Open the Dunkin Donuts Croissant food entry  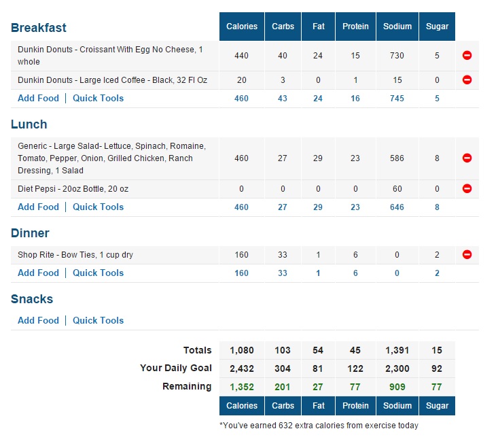click(x=110, y=56)
